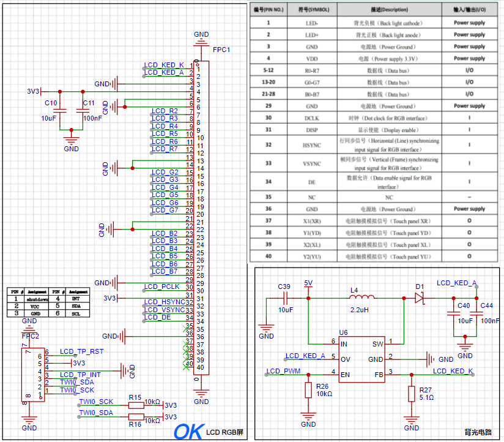
Task: Click the R0-R7 cell in the pin table
Action: pyautogui.click(x=312, y=71)
